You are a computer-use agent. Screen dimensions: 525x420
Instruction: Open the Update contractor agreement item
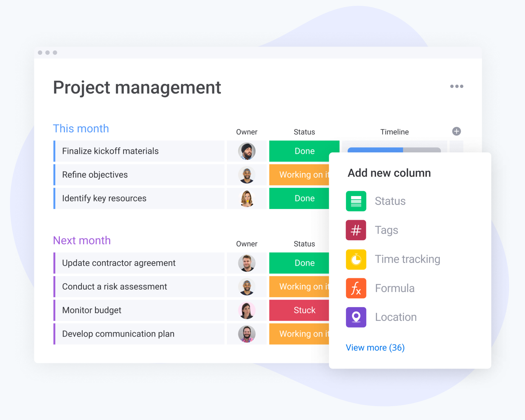[139, 263]
